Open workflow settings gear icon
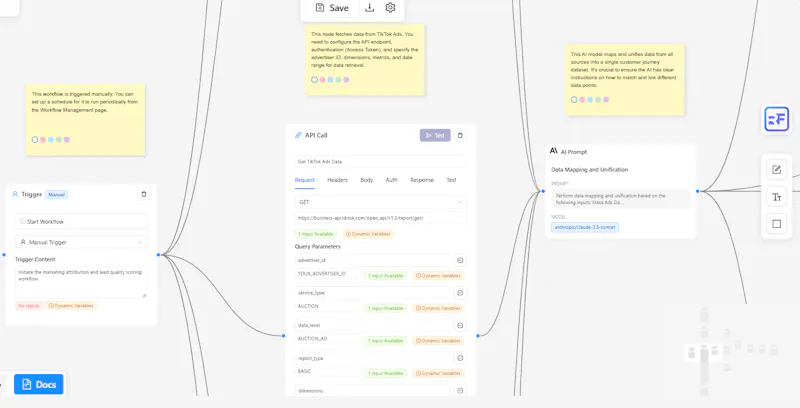 click(x=390, y=8)
